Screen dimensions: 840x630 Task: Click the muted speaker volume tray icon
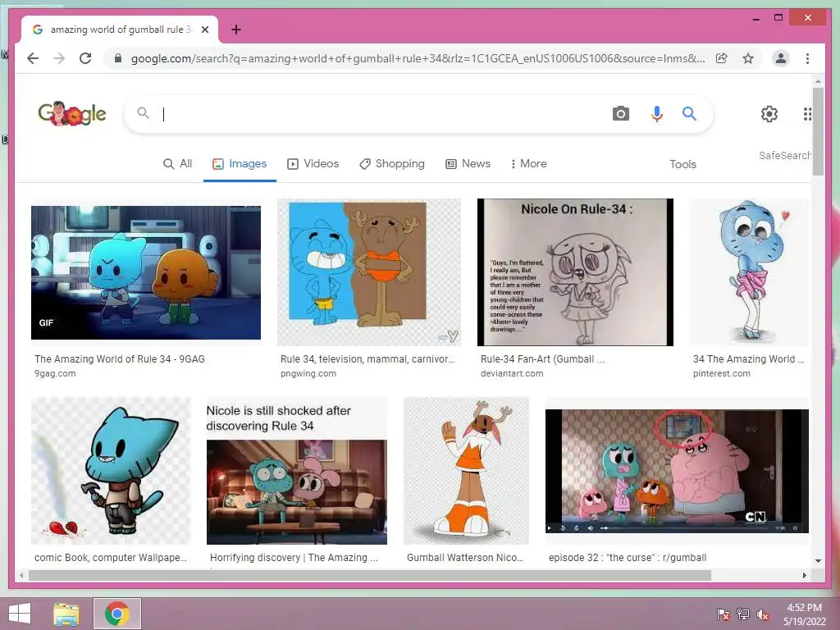pos(763,614)
